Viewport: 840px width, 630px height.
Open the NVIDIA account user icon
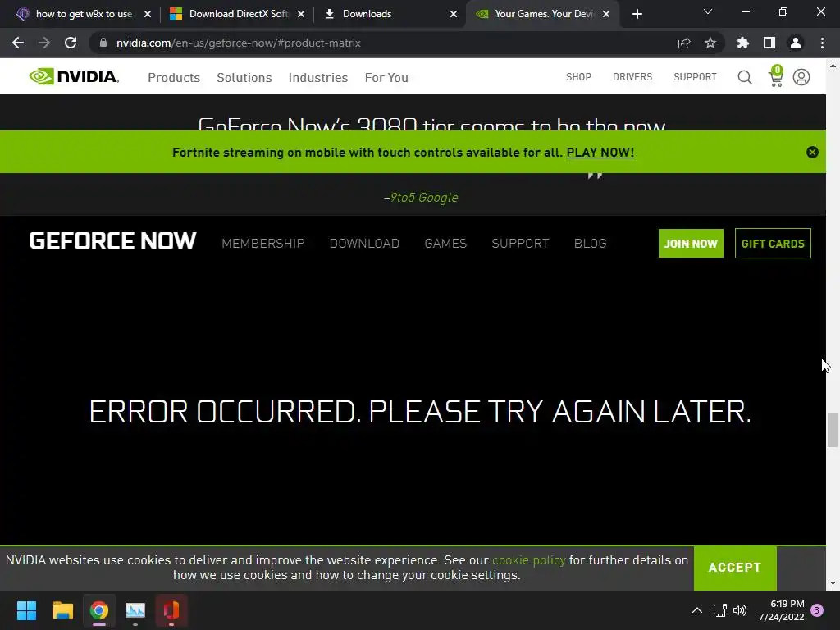coord(801,77)
